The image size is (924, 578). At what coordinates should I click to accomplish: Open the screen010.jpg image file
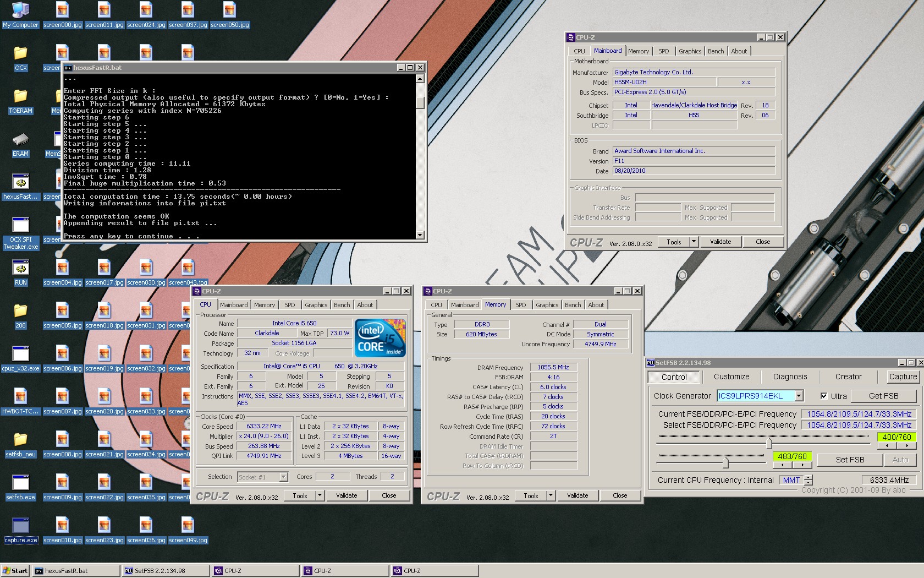(x=62, y=531)
